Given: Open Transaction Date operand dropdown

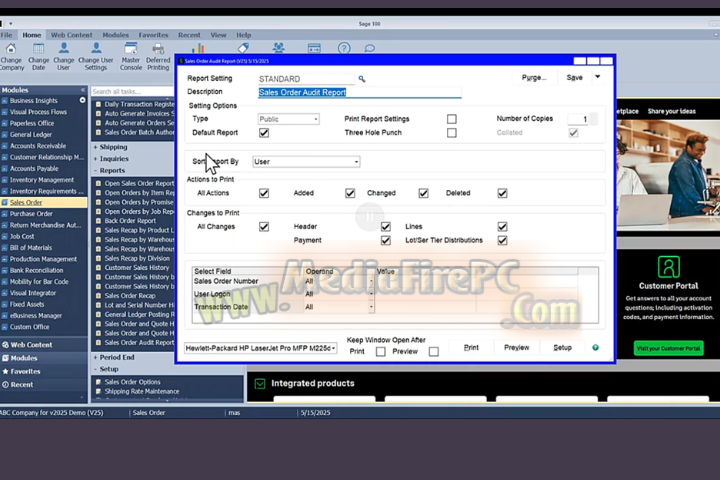Looking at the screenshot, I should (x=371, y=307).
